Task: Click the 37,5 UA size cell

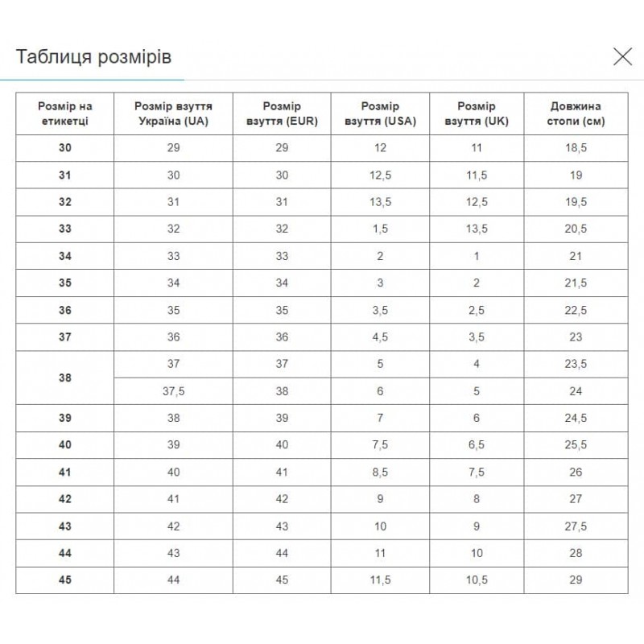Action: tap(173, 391)
